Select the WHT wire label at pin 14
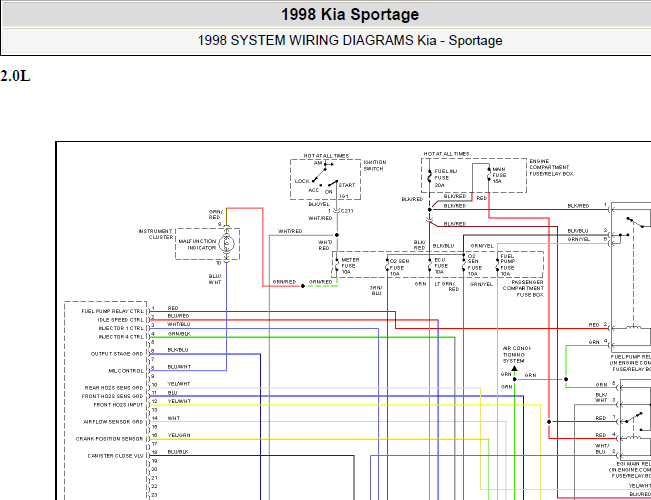The image size is (651, 500). (x=174, y=418)
